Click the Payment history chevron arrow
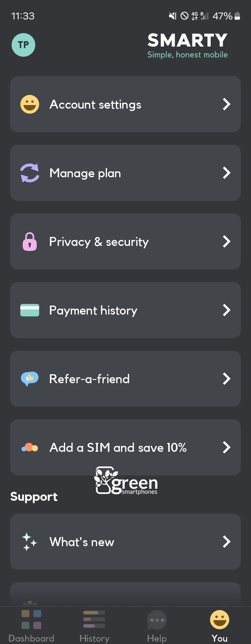The width and height of the screenshot is (251, 644). [x=226, y=310]
